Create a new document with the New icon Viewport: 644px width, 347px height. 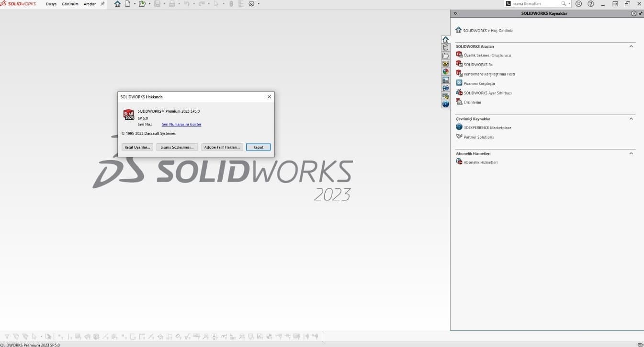(x=127, y=3)
